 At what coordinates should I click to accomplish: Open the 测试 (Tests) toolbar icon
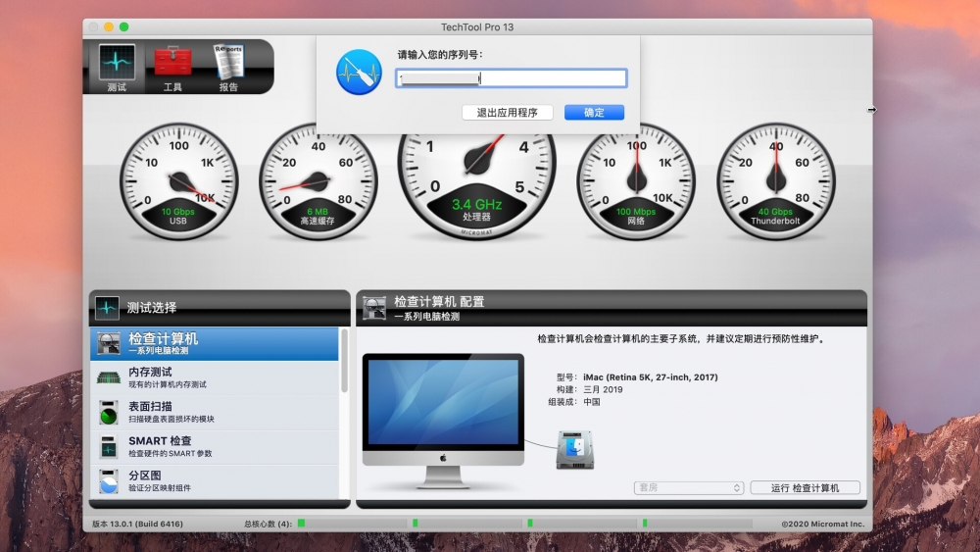coord(117,67)
